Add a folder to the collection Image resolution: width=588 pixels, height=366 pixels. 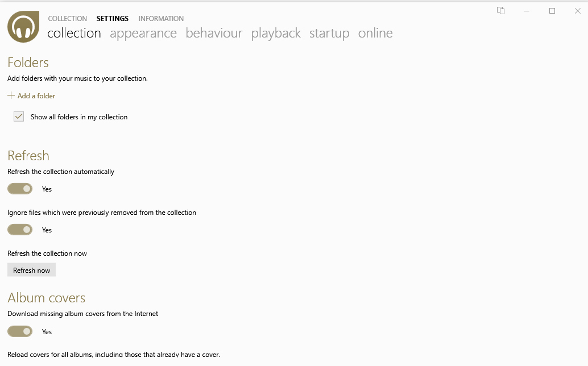click(x=32, y=96)
